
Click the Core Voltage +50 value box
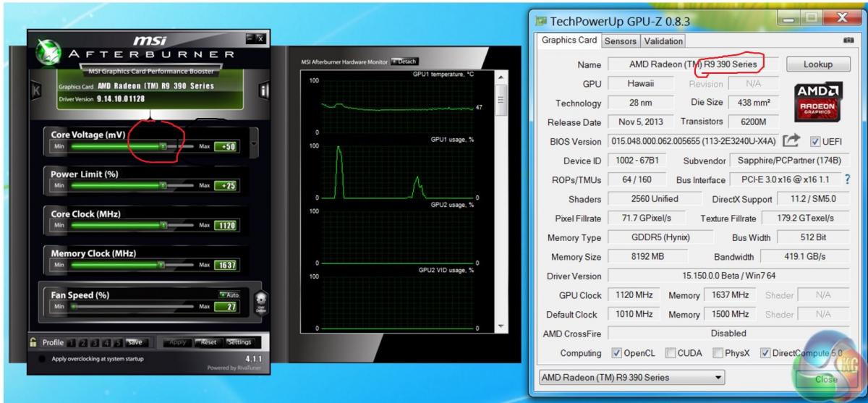click(226, 146)
